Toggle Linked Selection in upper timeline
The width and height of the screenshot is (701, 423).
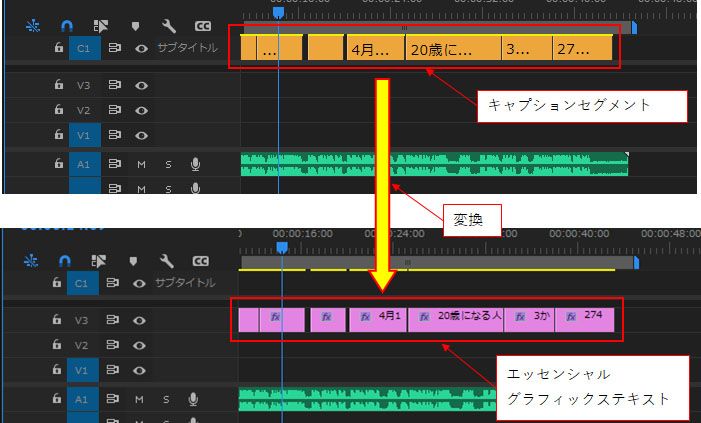click(x=101, y=26)
